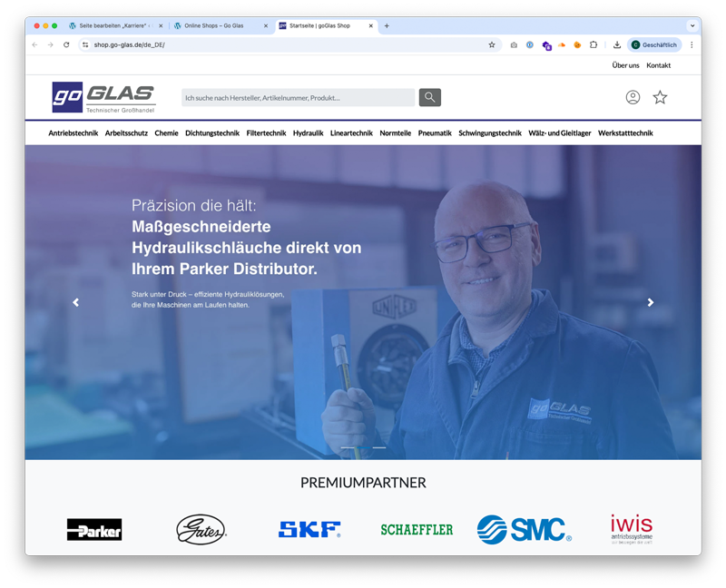Click the Kontakt link

click(x=658, y=65)
